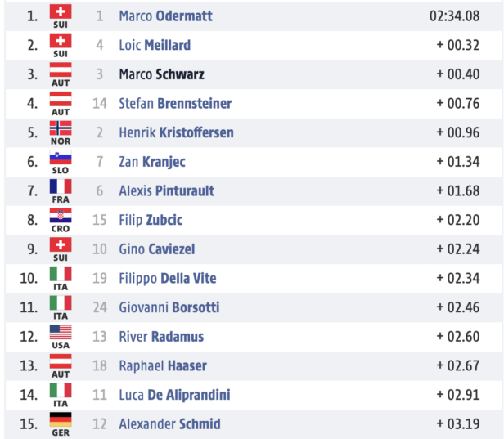
Task: Click Switzerland flag next to Marco Odermatt
Action: [61, 12]
